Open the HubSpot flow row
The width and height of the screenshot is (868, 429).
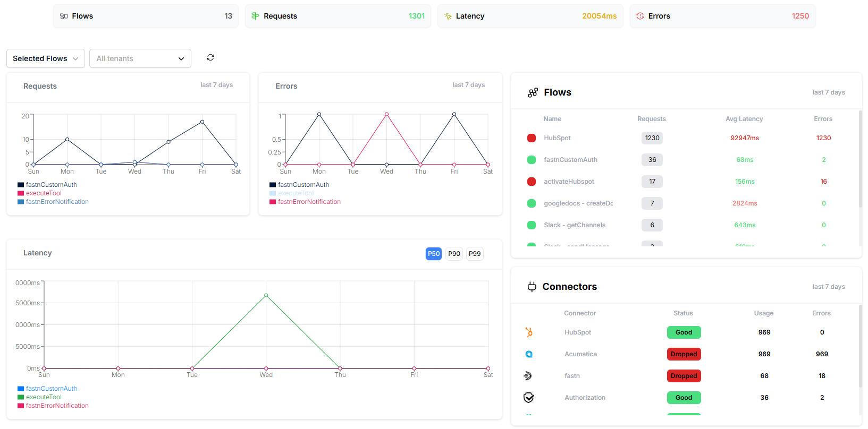click(x=685, y=138)
